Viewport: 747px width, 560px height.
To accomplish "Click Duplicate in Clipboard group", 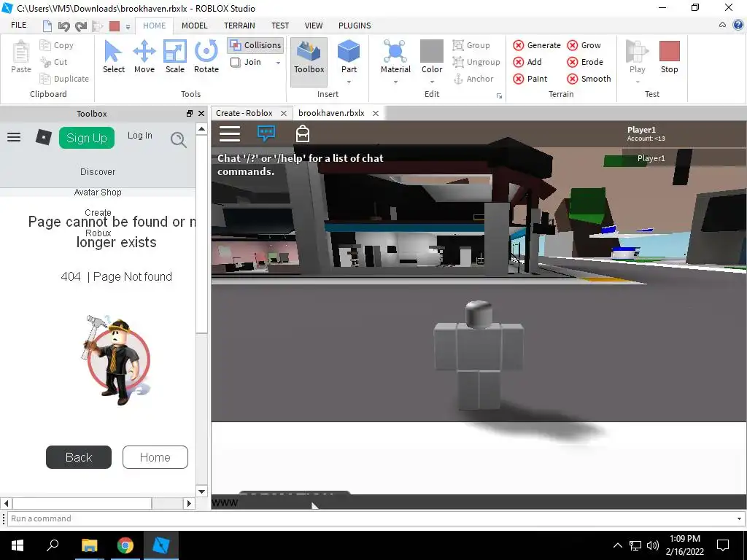I will pyautogui.click(x=64, y=79).
